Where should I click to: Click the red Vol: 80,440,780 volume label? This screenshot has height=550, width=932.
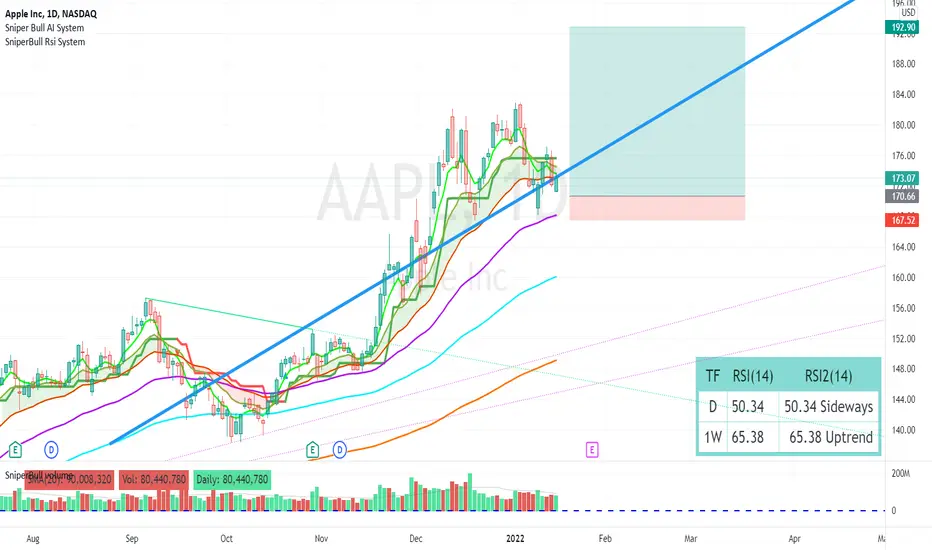[154, 479]
